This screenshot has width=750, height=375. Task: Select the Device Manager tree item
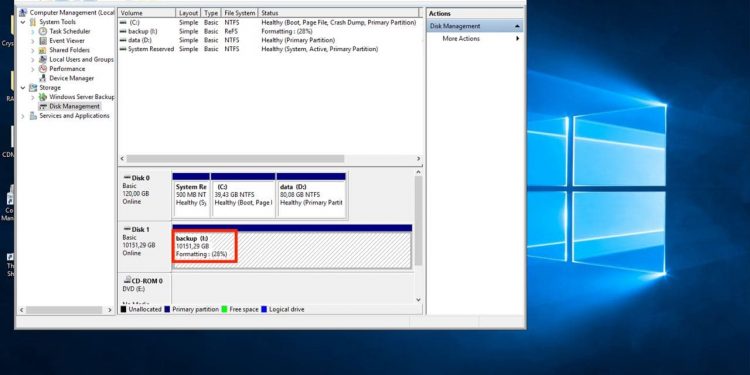(x=71, y=78)
